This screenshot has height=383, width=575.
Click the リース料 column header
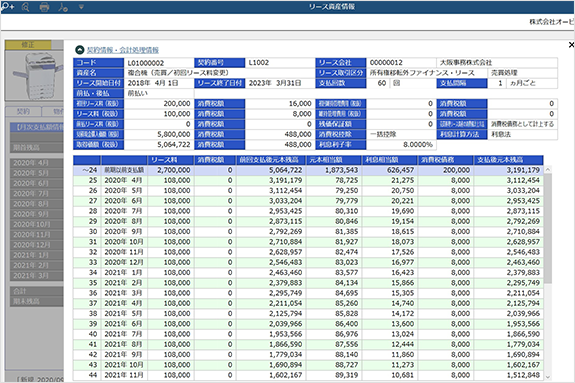click(x=171, y=160)
